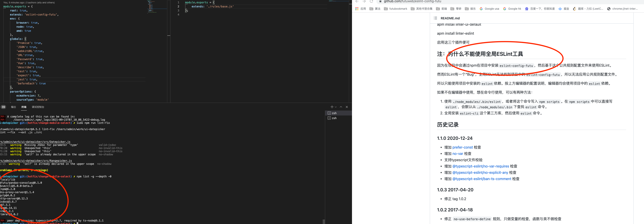This screenshot has width=644, height=224.
Task: Click the 1.0.3 2017-04-20 version heading
Action: coord(455,190)
